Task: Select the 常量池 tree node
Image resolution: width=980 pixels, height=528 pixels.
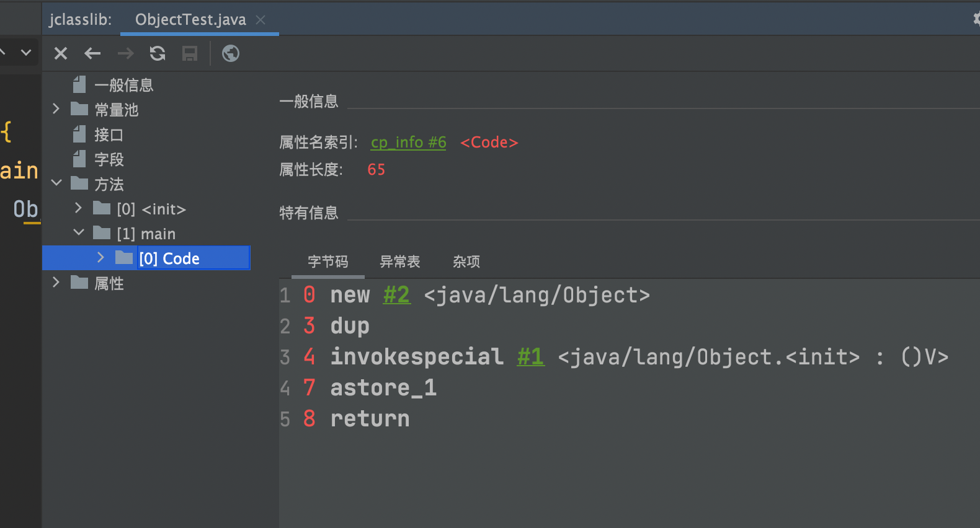Action: tap(116, 110)
